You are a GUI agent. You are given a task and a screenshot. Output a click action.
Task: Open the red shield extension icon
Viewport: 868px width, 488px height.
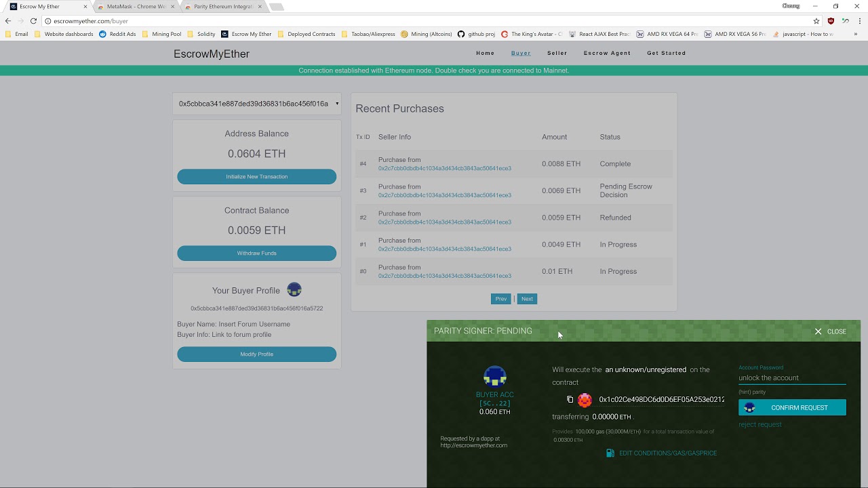[831, 21]
